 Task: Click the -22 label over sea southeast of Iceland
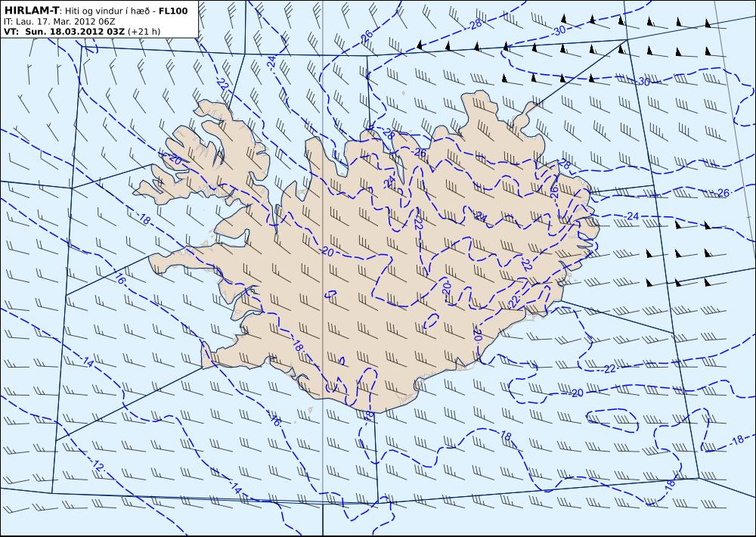pyautogui.click(x=609, y=368)
